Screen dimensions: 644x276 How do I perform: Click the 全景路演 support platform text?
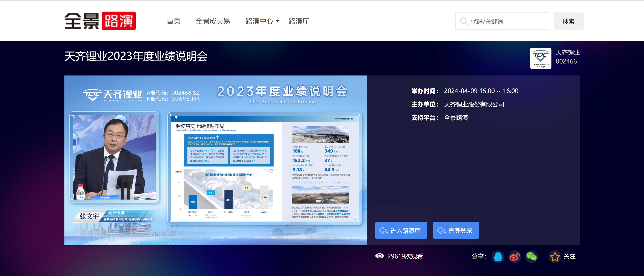tap(456, 118)
